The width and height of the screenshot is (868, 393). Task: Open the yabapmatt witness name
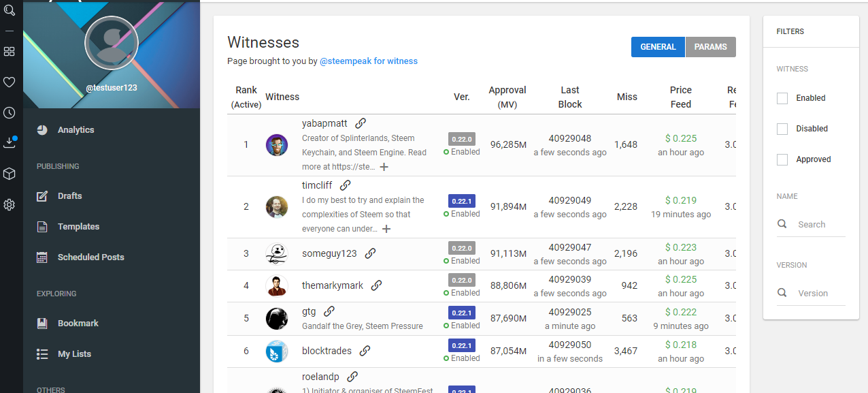click(x=324, y=123)
